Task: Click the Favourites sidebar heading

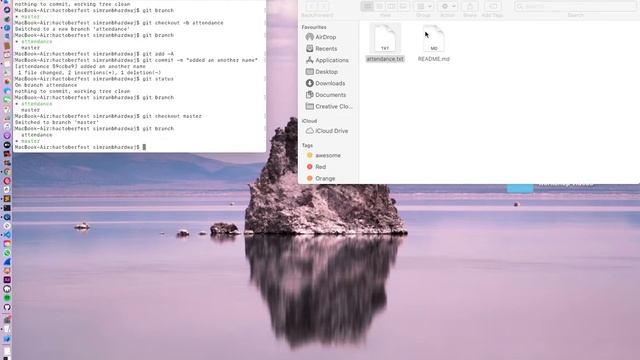Action: pyautogui.click(x=314, y=27)
